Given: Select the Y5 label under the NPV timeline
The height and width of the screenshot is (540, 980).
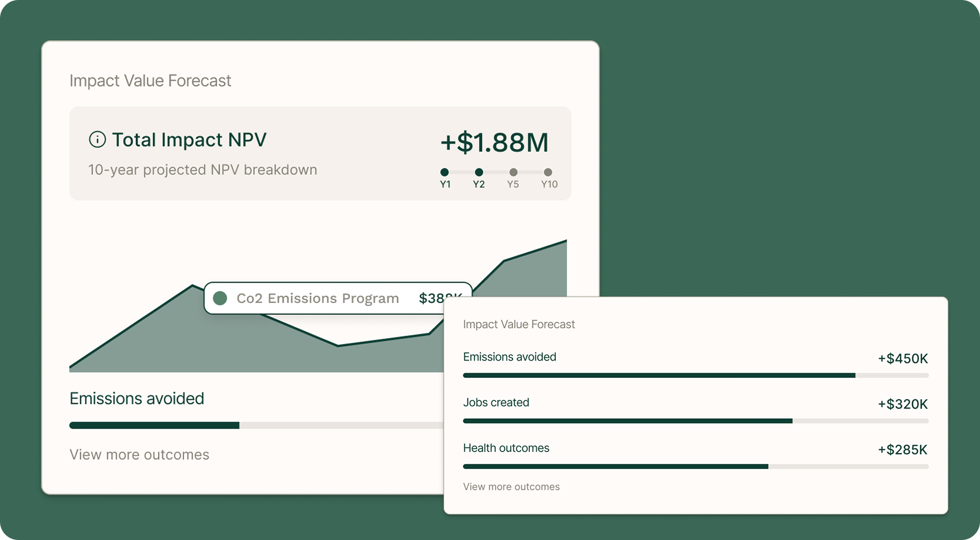Looking at the screenshot, I should pyautogui.click(x=513, y=184).
